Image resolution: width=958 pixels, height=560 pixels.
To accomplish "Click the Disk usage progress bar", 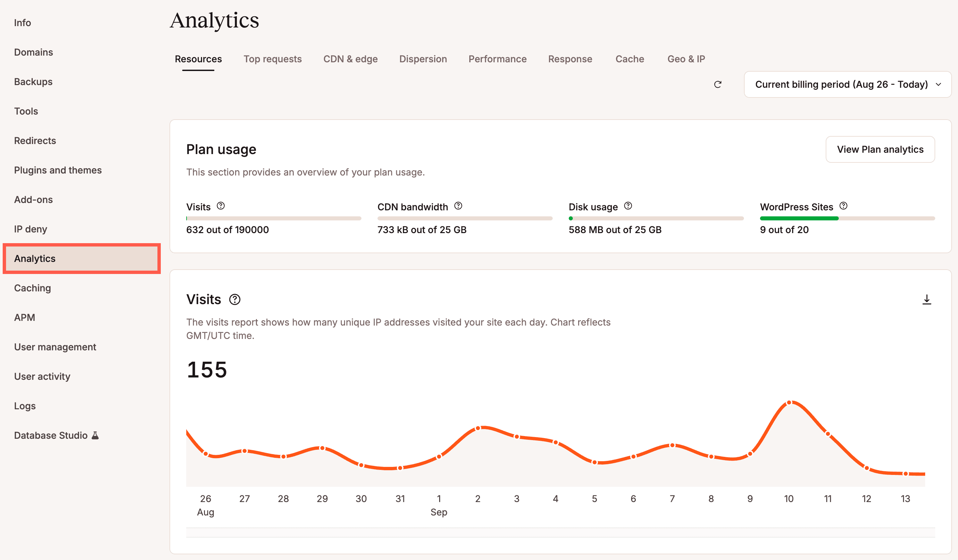I will click(656, 218).
